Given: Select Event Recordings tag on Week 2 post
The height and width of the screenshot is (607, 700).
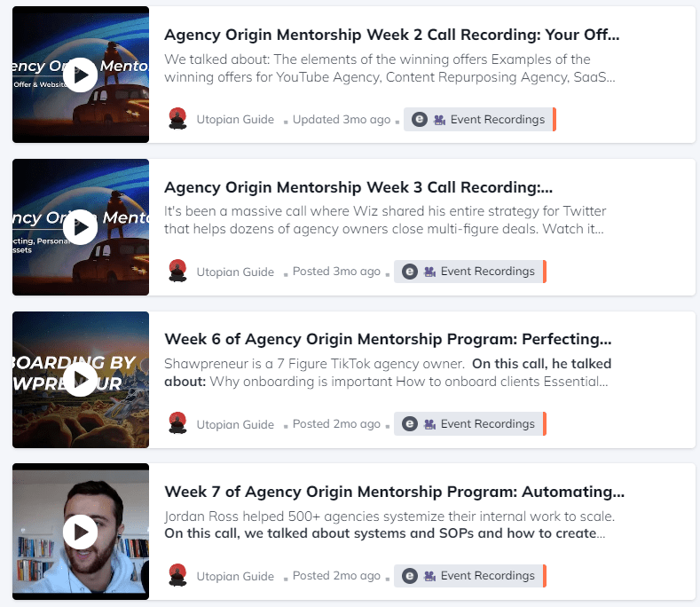Looking at the screenshot, I should (480, 119).
